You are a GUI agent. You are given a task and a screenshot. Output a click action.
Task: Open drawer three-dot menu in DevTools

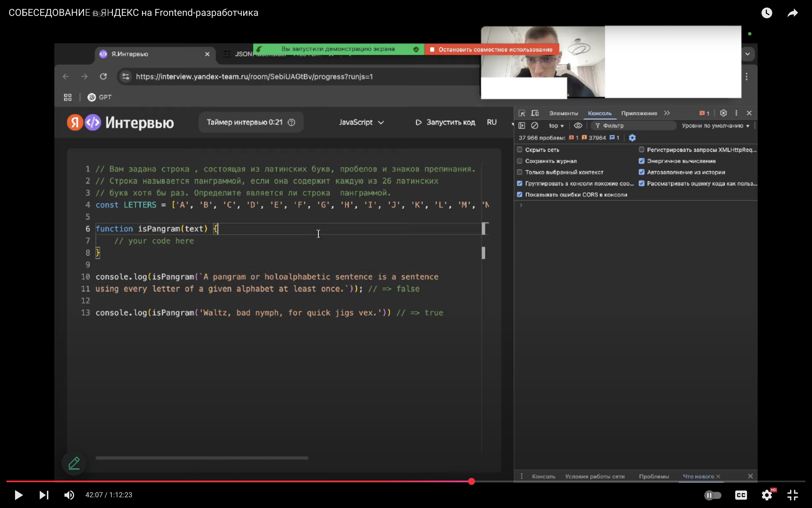(521, 476)
